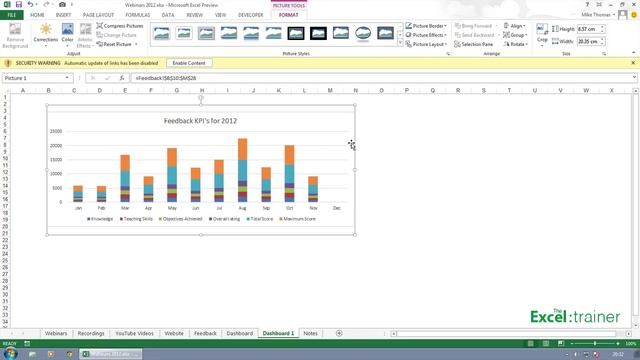Viewport: 640px width, 360px height.
Task: Click the Name Box showing Picture 1
Action: point(33,78)
